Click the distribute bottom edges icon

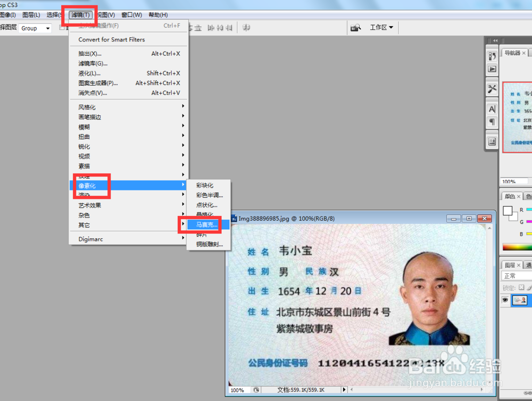[198, 28]
